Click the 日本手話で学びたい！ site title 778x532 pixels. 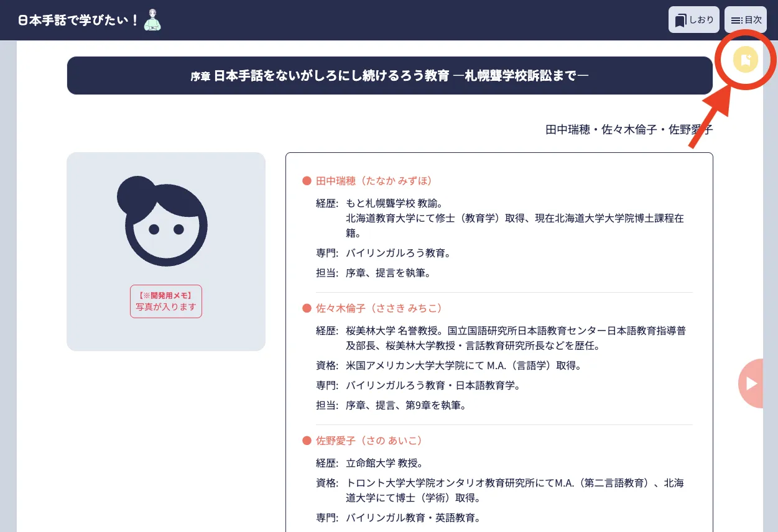(78, 20)
